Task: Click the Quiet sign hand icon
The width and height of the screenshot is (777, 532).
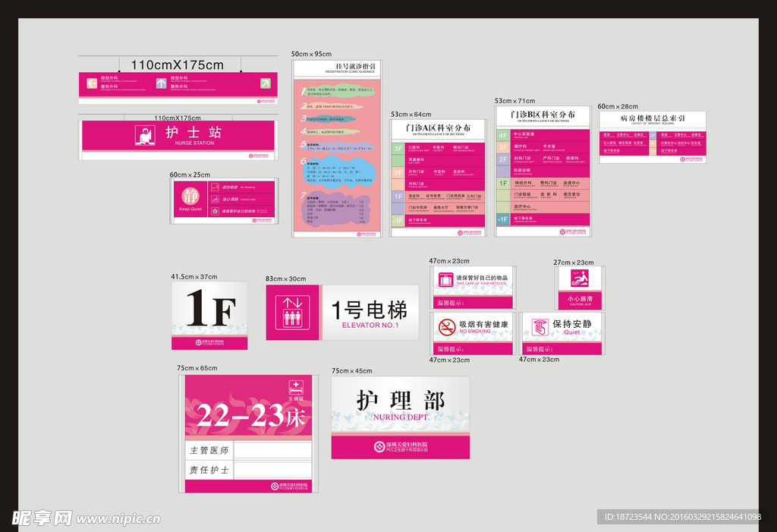Action: [539, 327]
